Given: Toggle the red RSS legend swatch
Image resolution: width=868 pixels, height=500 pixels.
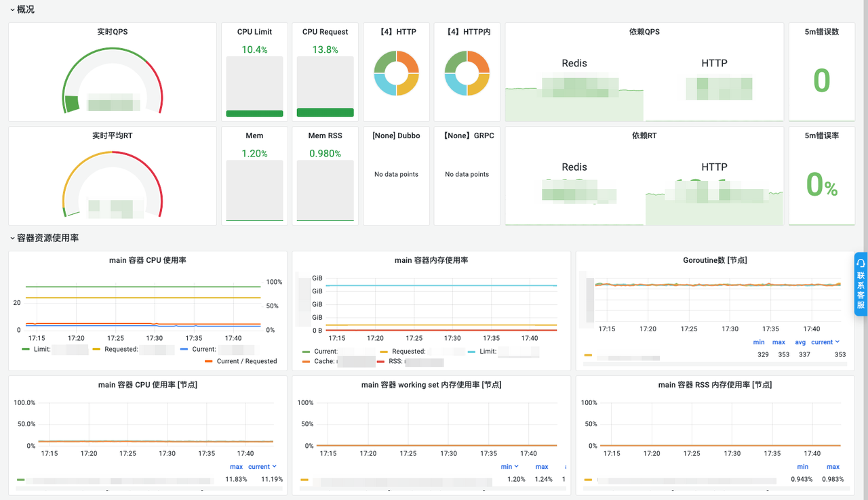Looking at the screenshot, I should tap(380, 362).
